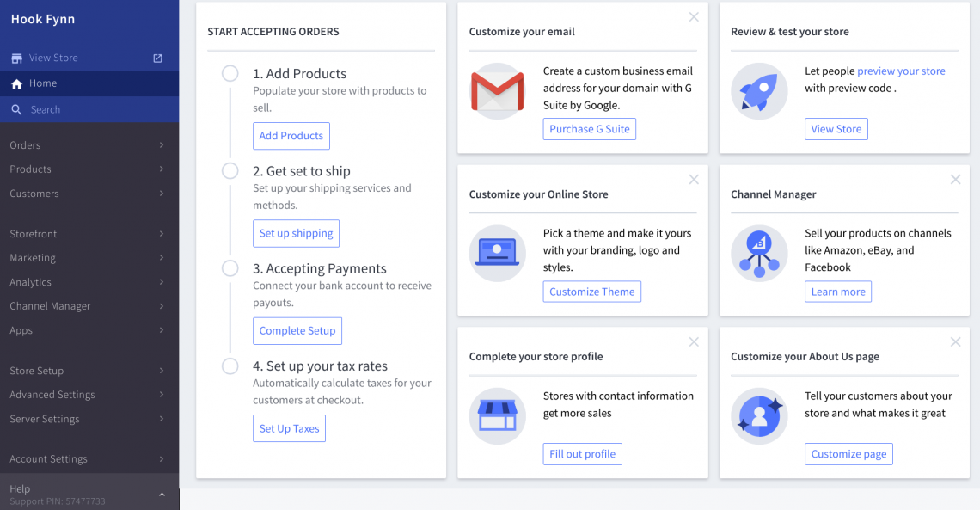
Task: Click the Set Up Taxes button
Action: (290, 428)
